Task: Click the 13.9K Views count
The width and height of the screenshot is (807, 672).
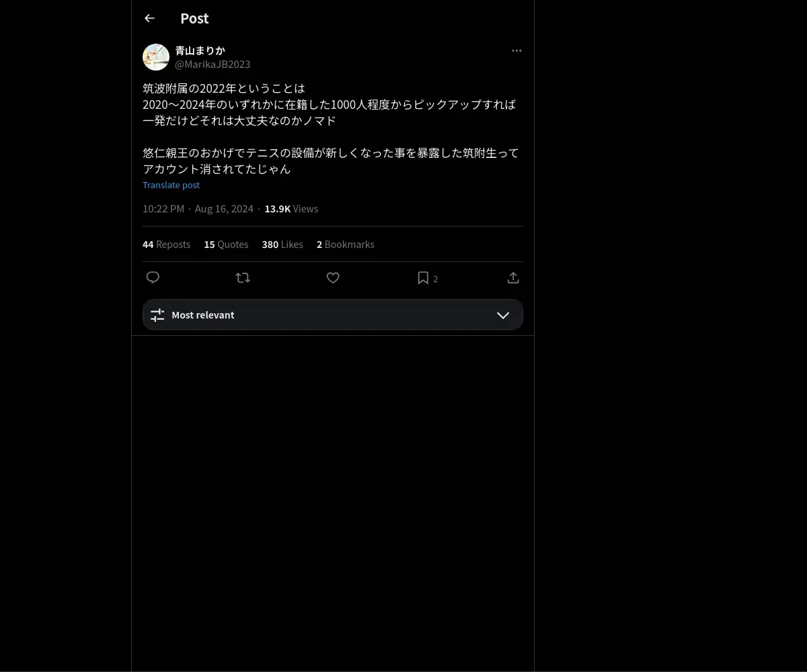Action: tap(291, 209)
